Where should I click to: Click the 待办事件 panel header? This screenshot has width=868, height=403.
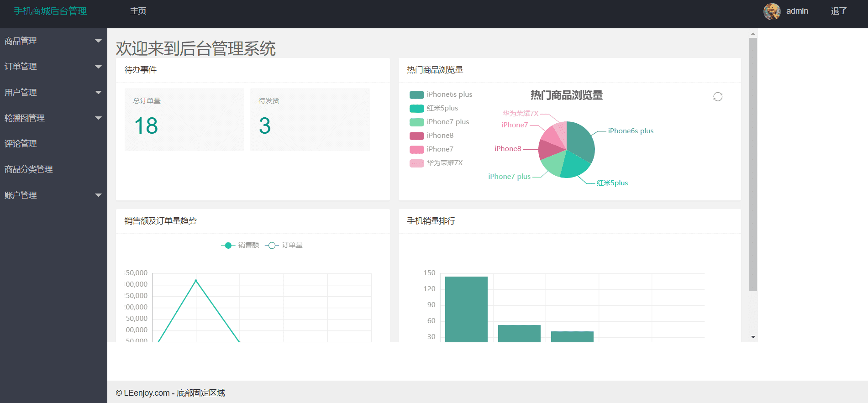click(x=253, y=70)
